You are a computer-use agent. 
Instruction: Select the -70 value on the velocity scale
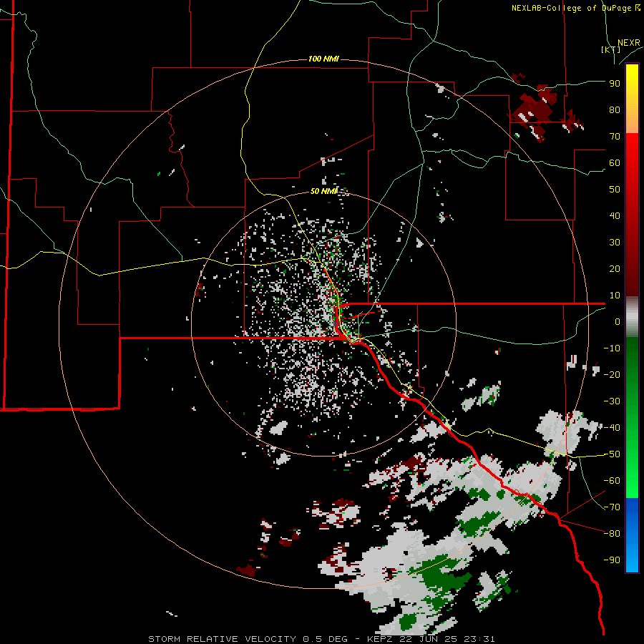click(612, 507)
